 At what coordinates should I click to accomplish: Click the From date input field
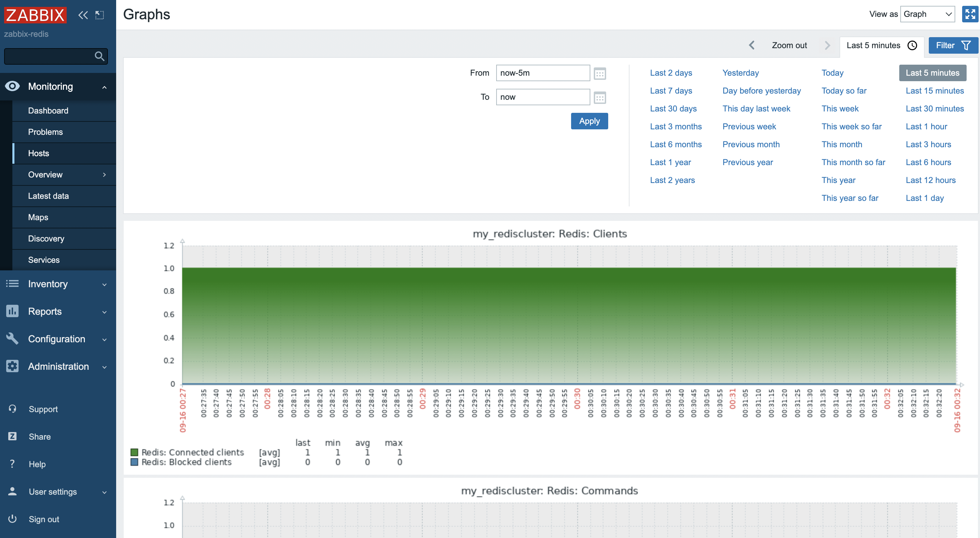click(x=543, y=73)
